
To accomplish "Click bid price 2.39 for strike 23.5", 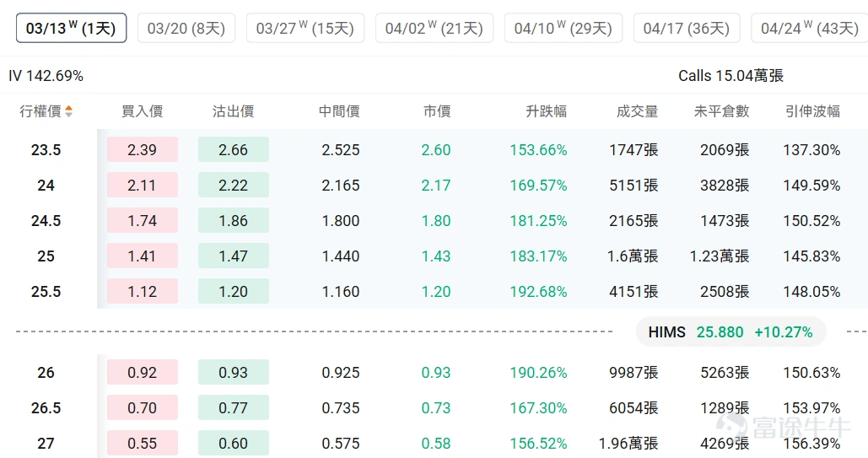I will [x=143, y=149].
